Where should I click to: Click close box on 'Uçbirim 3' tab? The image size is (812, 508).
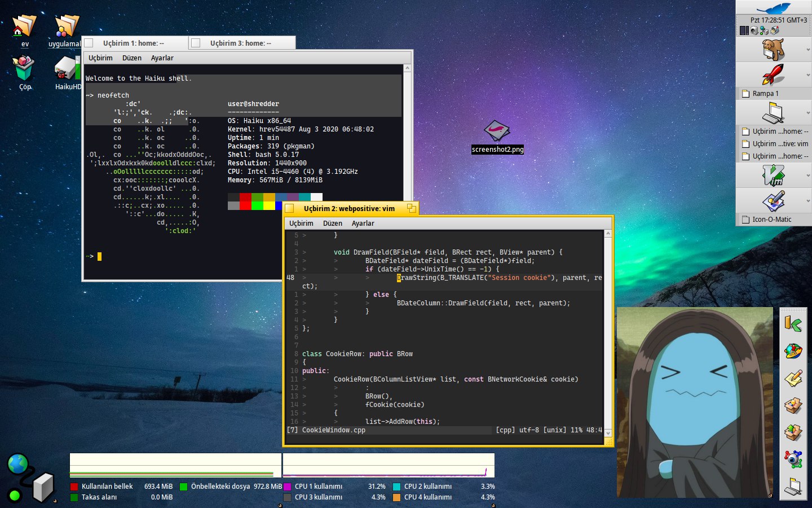pos(196,43)
